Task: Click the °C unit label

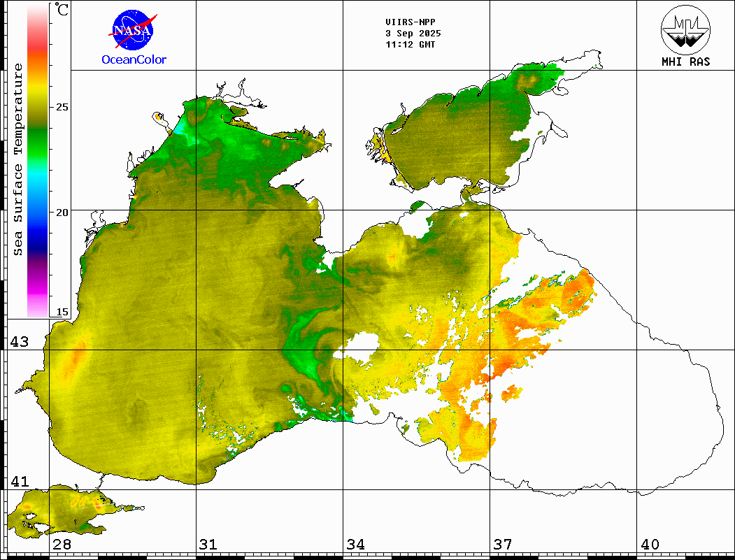Action: point(62,10)
